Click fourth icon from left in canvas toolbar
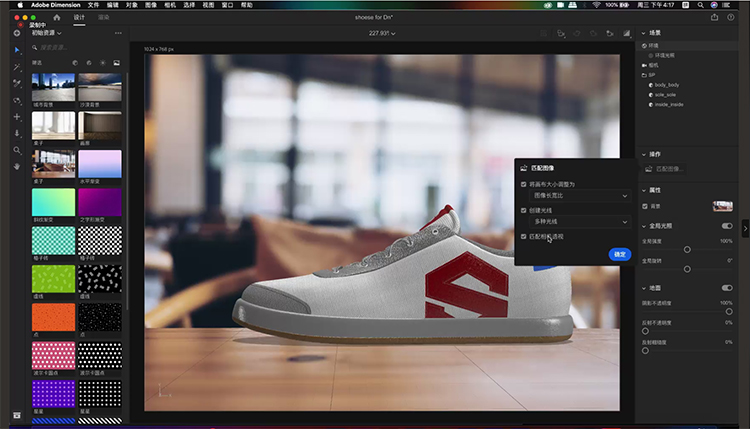 coord(594,33)
